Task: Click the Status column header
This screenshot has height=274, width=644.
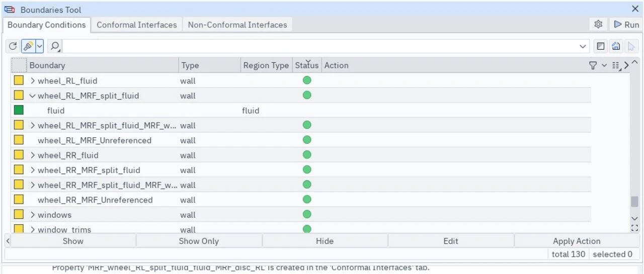Action: point(307,65)
